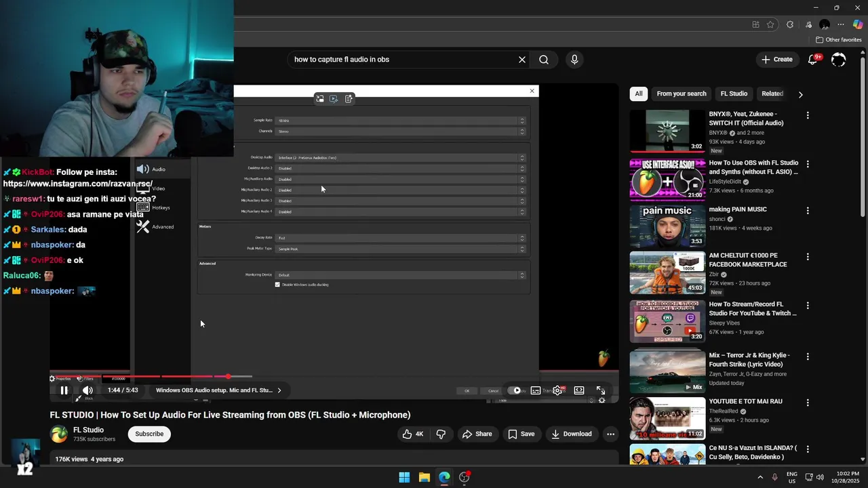The height and width of the screenshot is (488, 868).
Task: Save the video to a playlist
Action: 521,434
